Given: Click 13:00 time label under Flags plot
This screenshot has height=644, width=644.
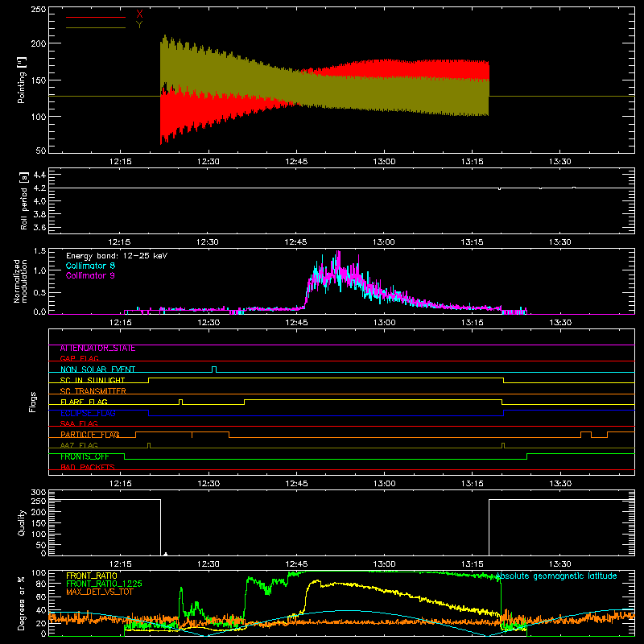Looking at the screenshot, I should pyautogui.click(x=384, y=484).
